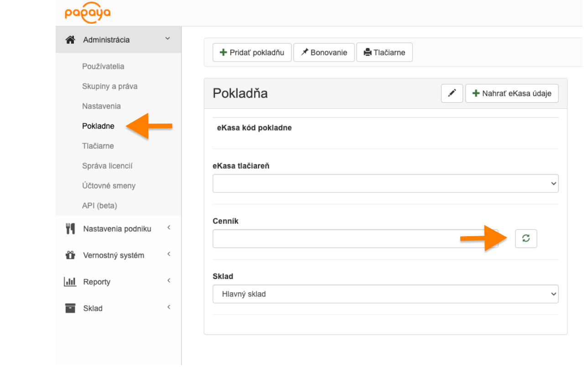
Task: Click the Papaya logo
Action: [88, 13]
